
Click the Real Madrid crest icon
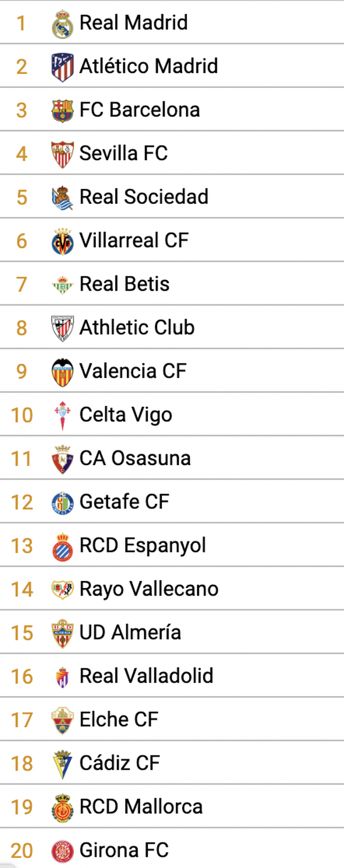(x=62, y=24)
